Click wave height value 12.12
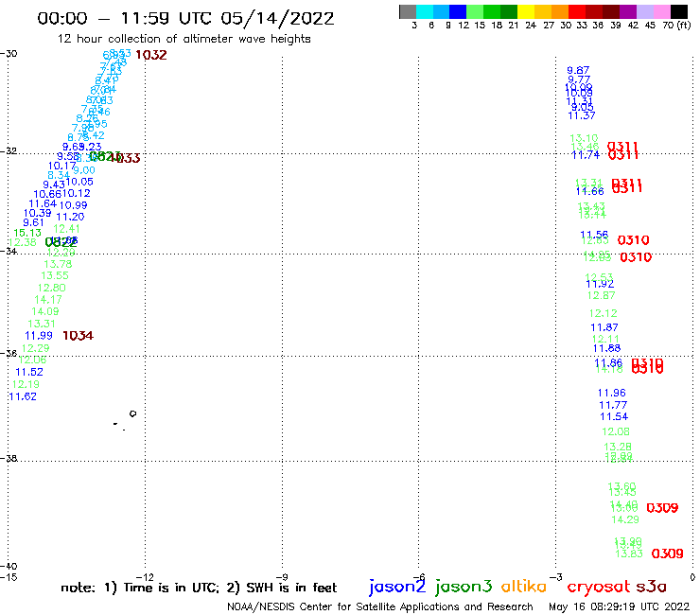The image size is (700, 615). pyautogui.click(x=604, y=313)
